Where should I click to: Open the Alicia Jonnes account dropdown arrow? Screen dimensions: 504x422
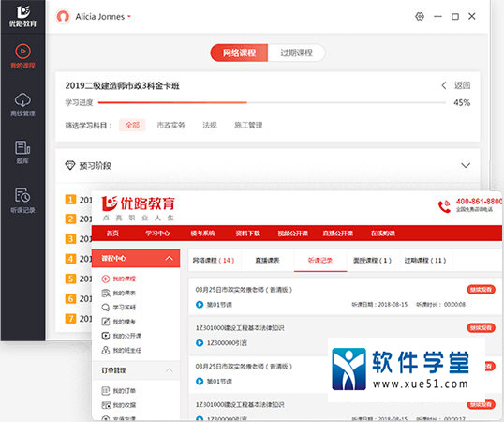129,16
